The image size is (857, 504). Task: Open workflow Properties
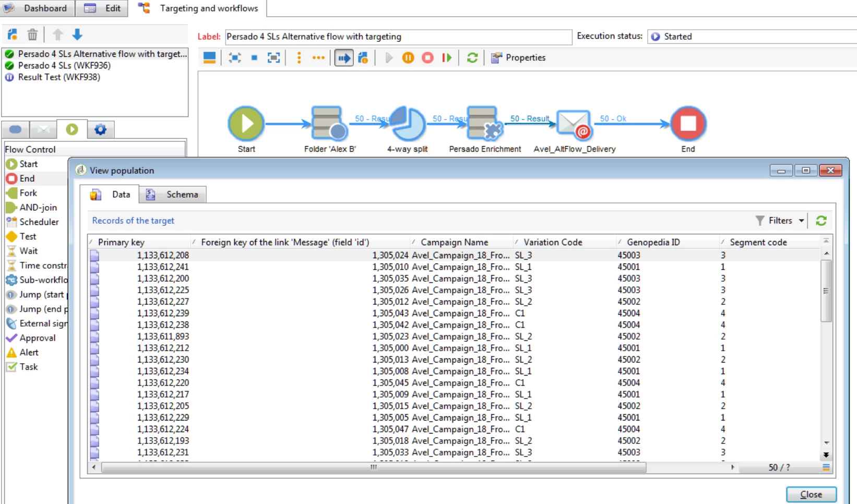click(x=519, y=58)
